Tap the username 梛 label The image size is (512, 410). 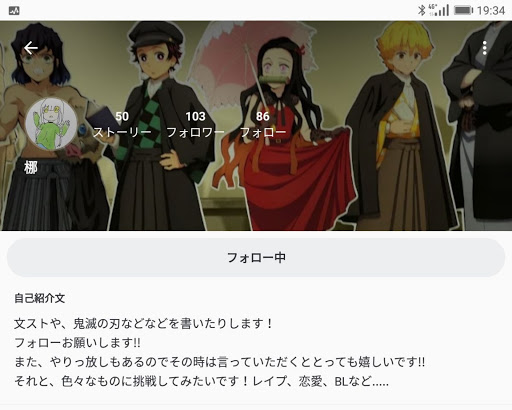31,167
